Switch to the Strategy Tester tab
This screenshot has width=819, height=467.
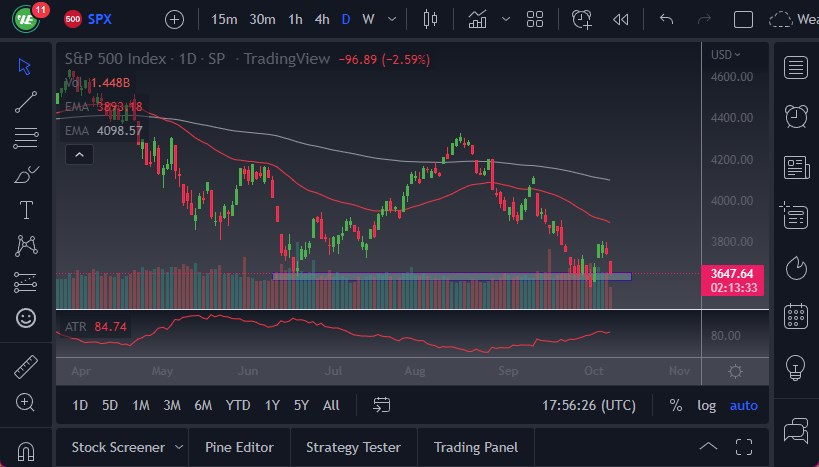tap(353, 447)
